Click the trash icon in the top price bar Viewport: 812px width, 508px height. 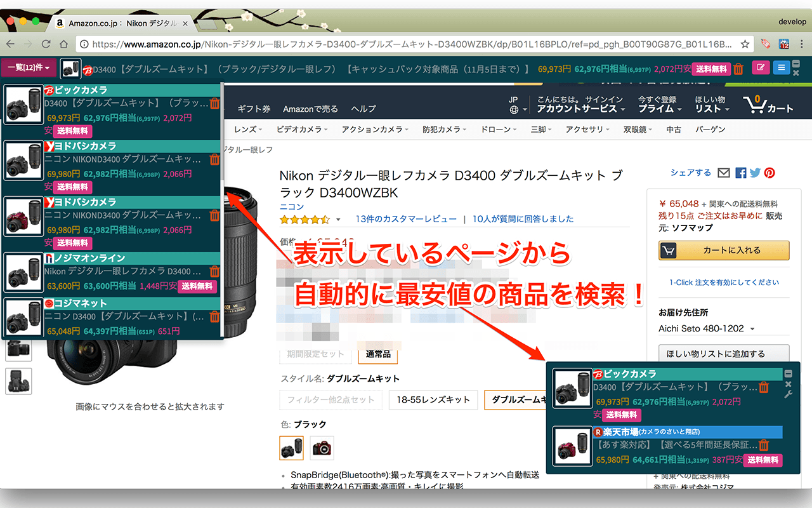point(738,69)
